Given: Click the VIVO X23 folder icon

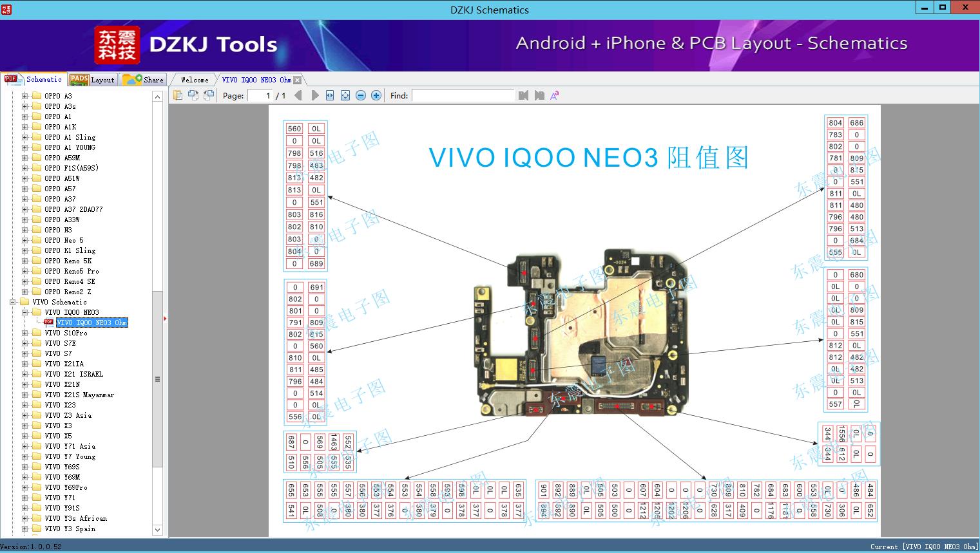Looking at the screenshot, I should click(x=37, y=405).
